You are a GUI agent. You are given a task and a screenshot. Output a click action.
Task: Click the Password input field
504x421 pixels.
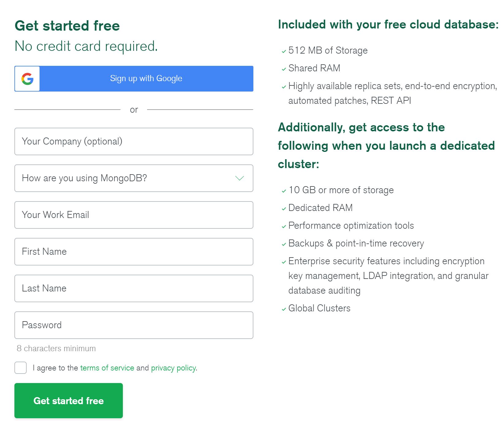coord(134,325)
